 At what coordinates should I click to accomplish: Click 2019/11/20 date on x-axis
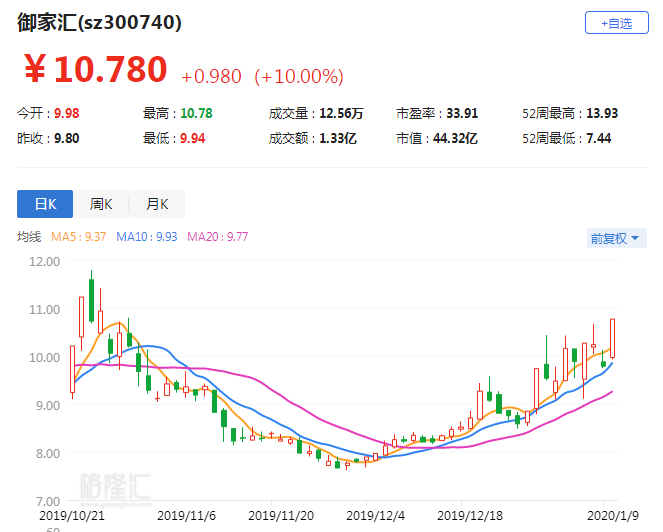(x=281, y=516)
